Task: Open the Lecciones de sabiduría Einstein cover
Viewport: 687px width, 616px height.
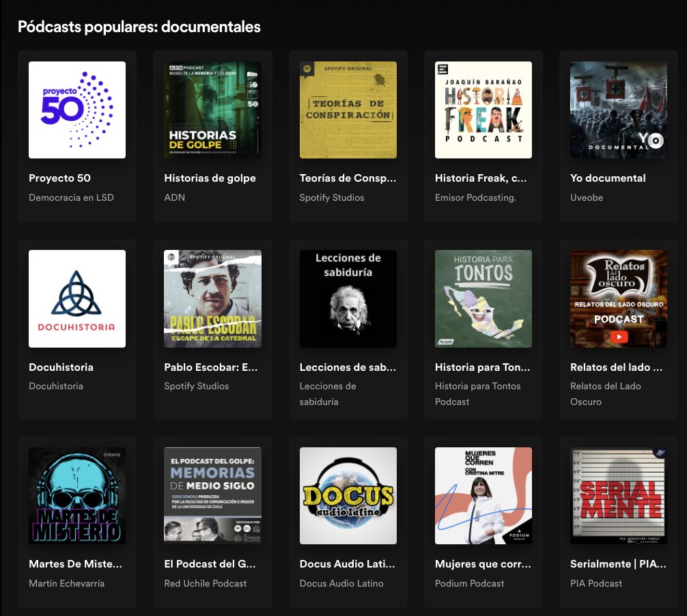Action: [x=348, y=299]
